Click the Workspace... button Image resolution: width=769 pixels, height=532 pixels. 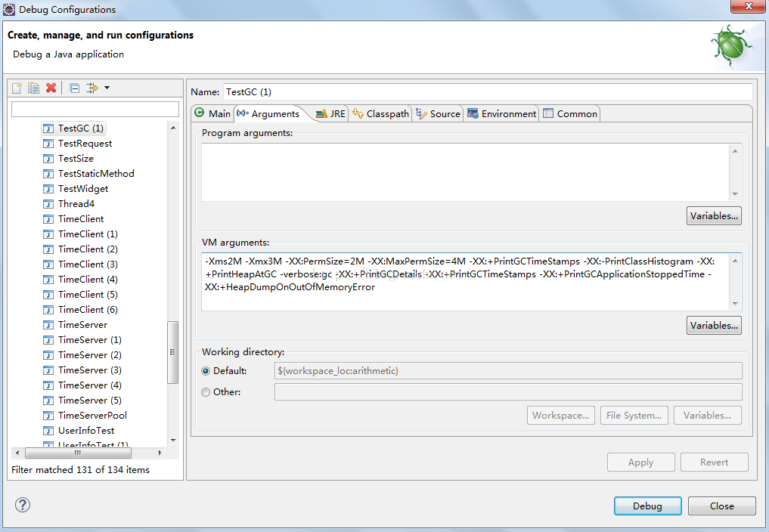(561, 416)
